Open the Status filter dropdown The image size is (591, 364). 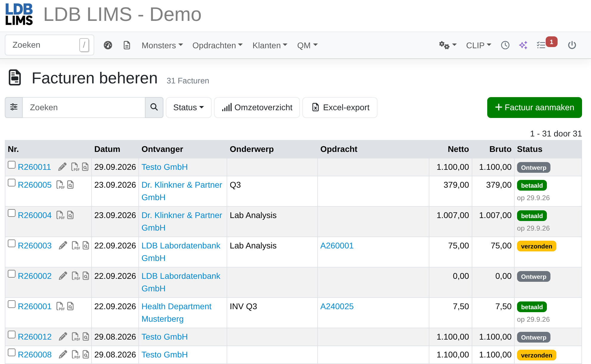(x=188, y=107)
